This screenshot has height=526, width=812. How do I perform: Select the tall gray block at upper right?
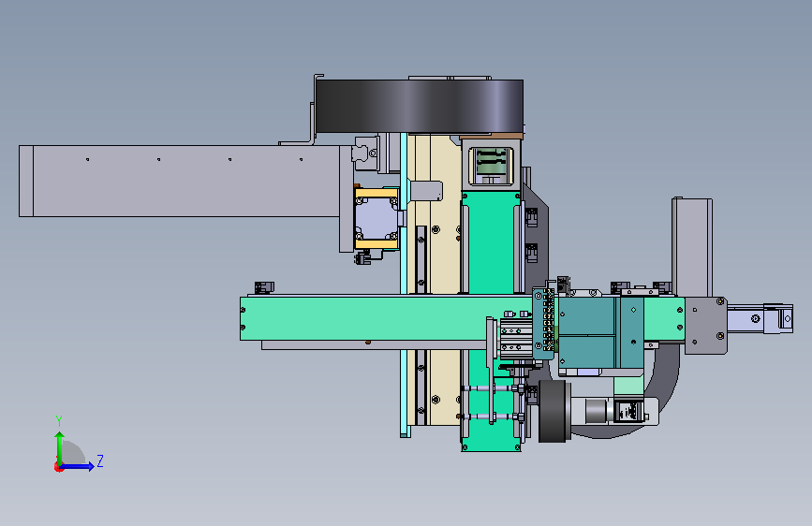click(x=692, y=247)
